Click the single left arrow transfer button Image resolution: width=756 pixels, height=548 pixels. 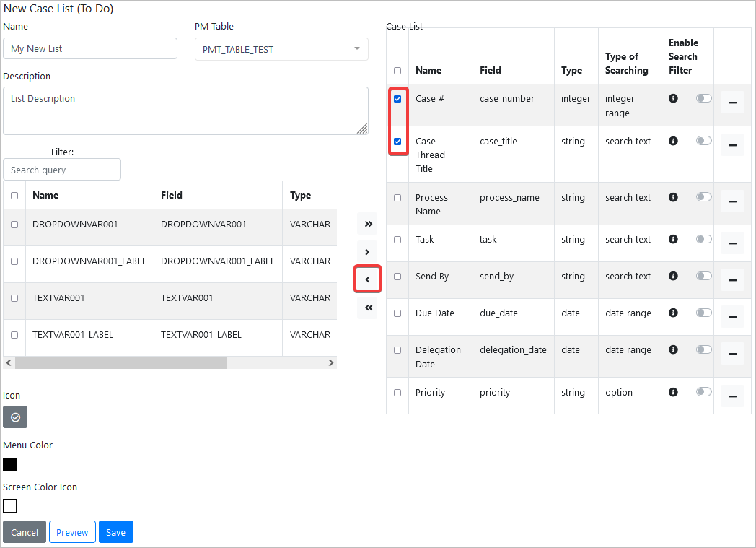(367, 279)
